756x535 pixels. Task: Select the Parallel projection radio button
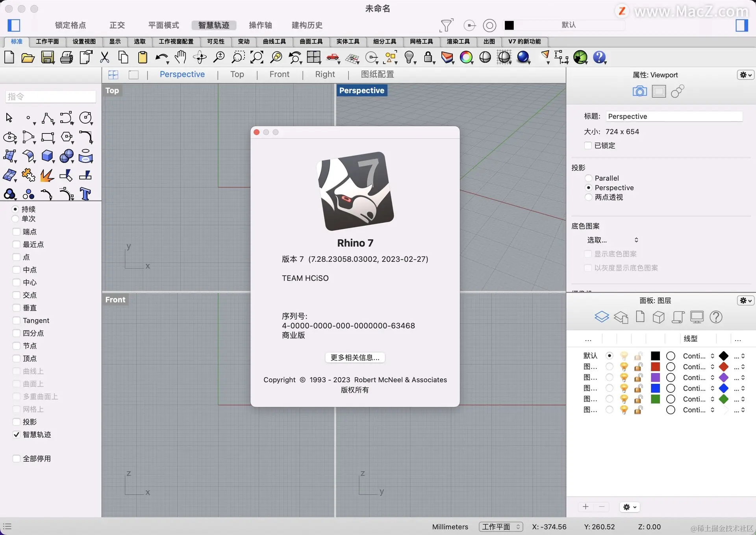click(588, 178)
